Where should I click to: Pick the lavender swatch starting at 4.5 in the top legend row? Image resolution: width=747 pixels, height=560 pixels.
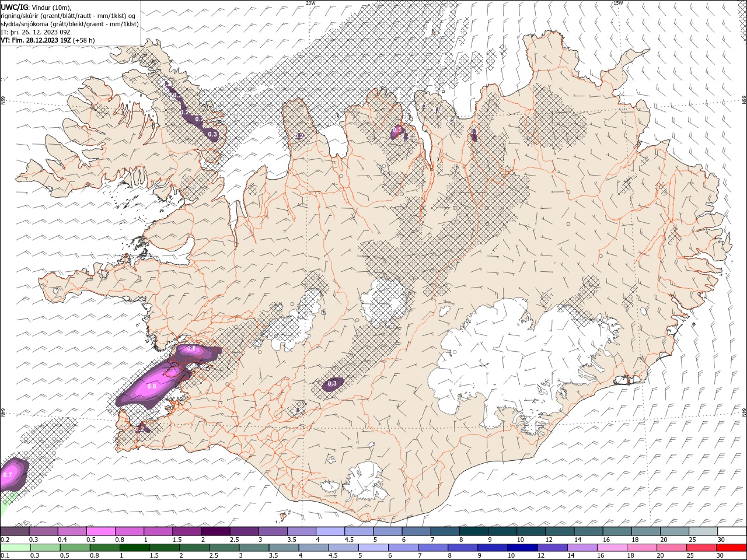358,531
